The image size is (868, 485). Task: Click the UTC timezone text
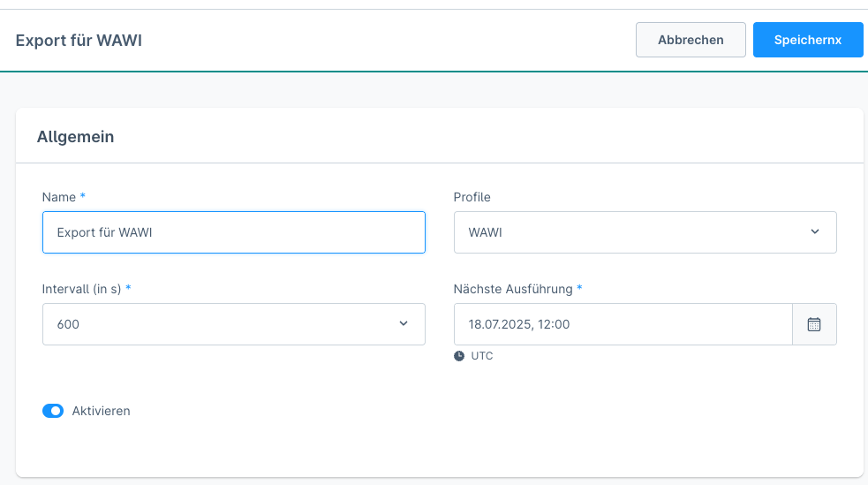(482, 356)
